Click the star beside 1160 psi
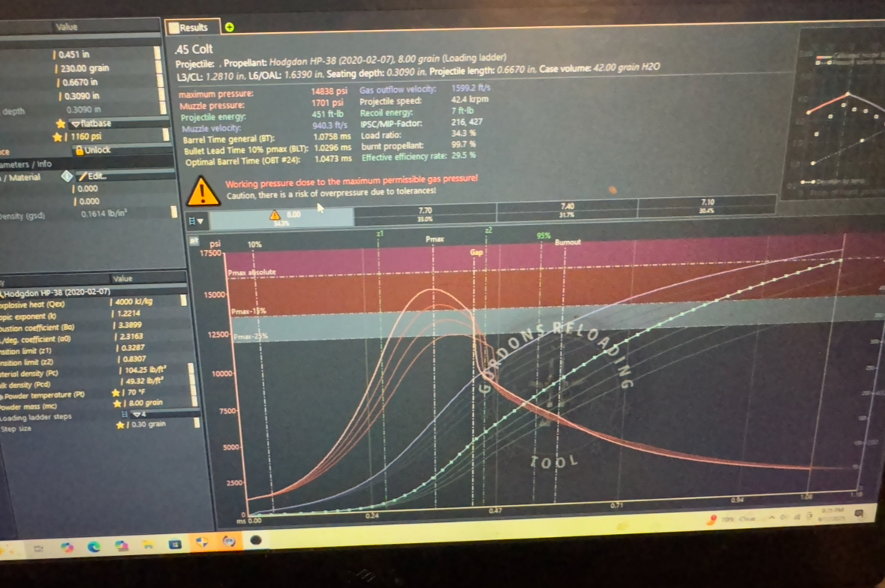Image resolution: width=885 pixels, height=588 pixels. coord(57,137)
